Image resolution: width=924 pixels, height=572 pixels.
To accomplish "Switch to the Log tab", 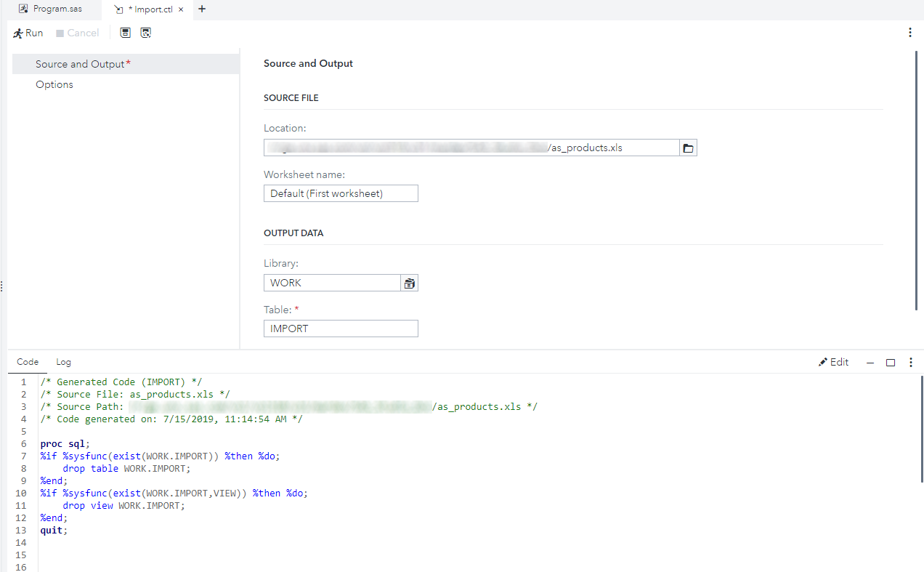I will pyautogui.click(x=64, y=362).
